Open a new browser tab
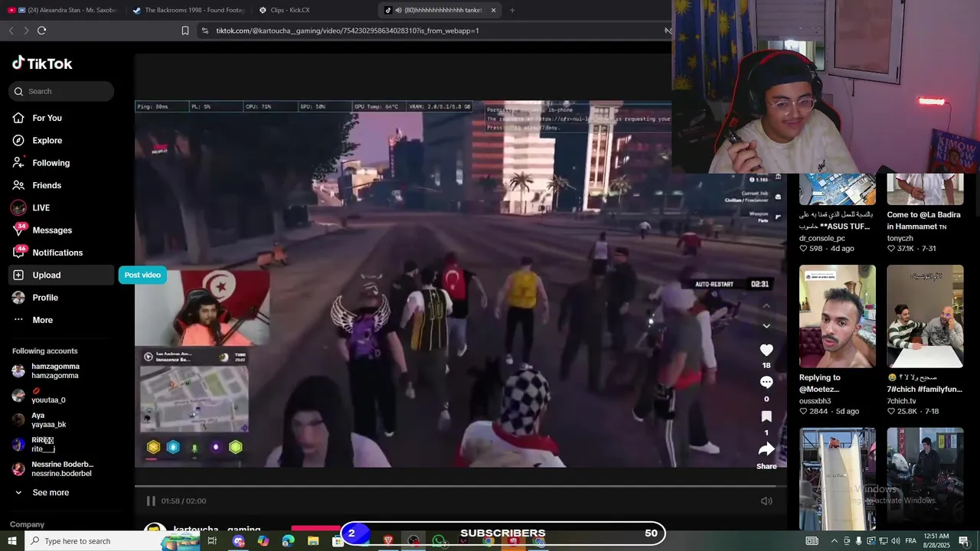The width and height of the screenshot is (980, 551). 512,10
